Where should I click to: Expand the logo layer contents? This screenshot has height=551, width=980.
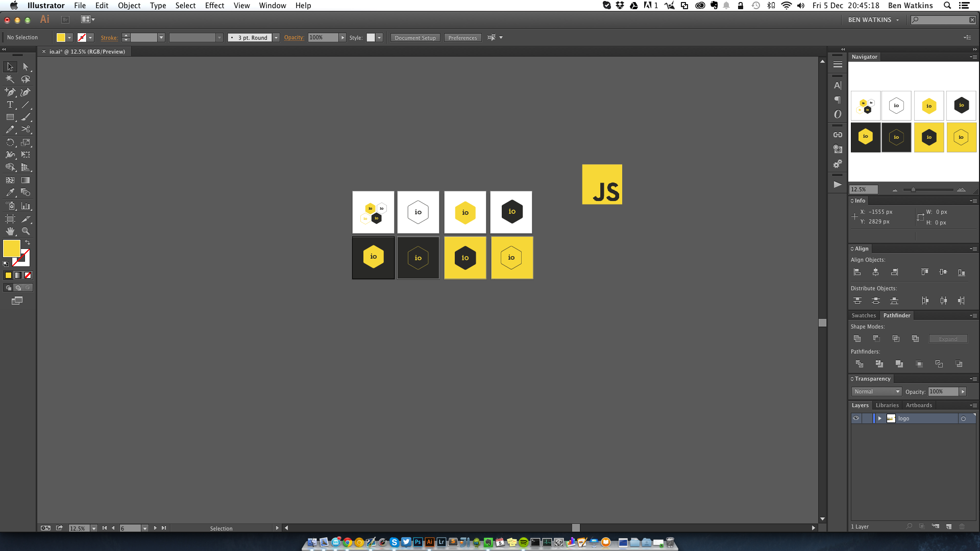[879, 418]
